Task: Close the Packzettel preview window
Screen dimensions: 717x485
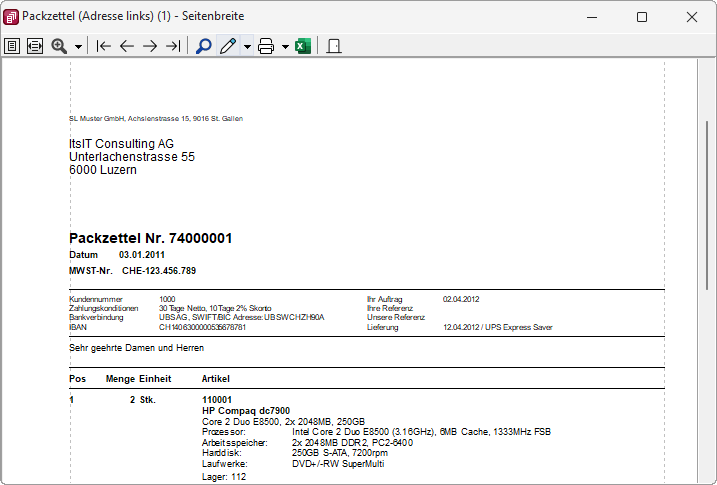Action: 692,17
